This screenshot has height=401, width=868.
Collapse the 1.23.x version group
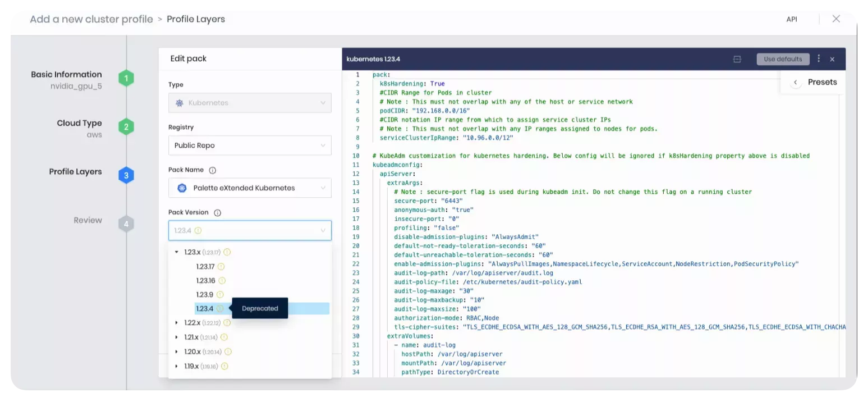(177, 253)
